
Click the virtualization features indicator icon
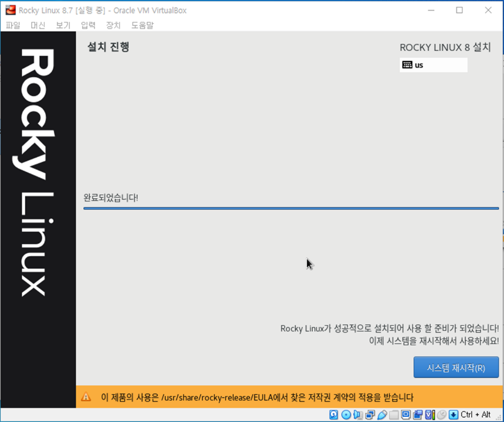coord(428,414)
